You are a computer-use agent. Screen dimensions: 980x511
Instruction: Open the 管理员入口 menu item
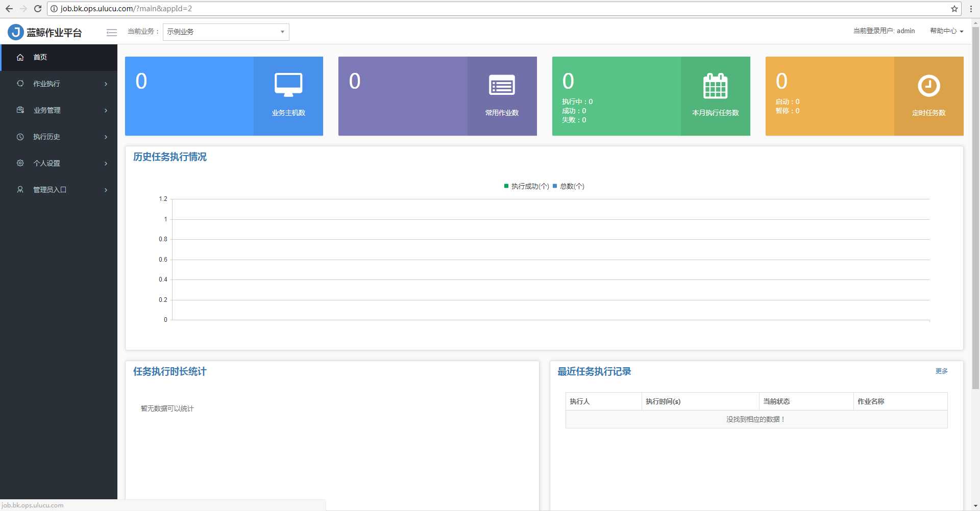pyautogui.click(x=59, y=190)
